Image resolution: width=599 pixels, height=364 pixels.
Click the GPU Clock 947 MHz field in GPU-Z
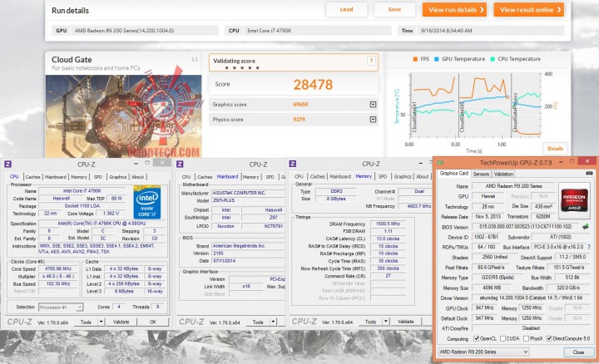tap(484, 308)
